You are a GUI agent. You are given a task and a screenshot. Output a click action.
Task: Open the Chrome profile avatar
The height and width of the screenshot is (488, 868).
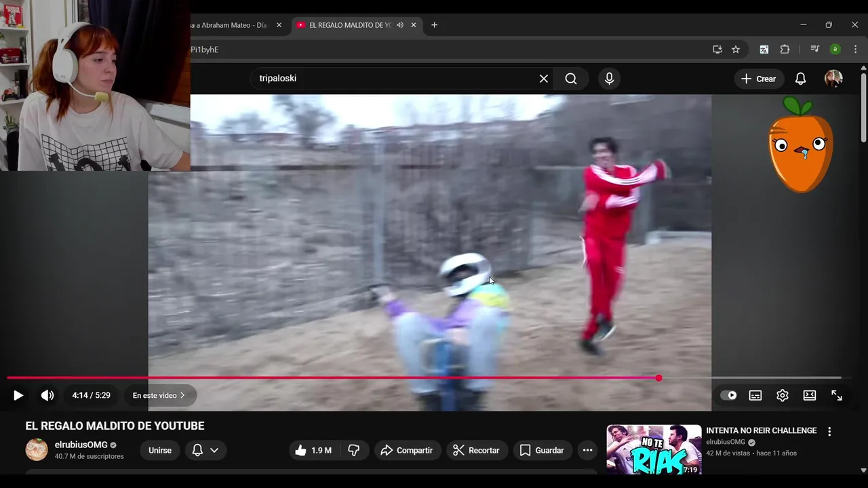tap(835, 49)
